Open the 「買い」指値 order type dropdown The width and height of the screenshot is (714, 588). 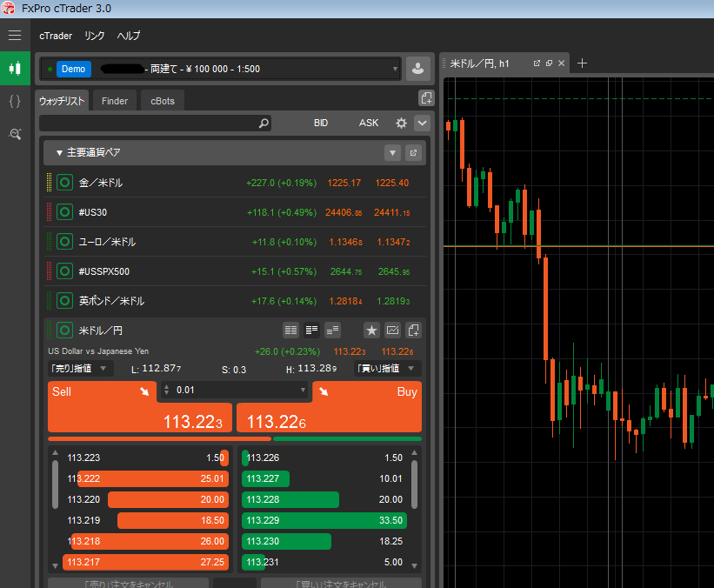[x=388, y=369]
